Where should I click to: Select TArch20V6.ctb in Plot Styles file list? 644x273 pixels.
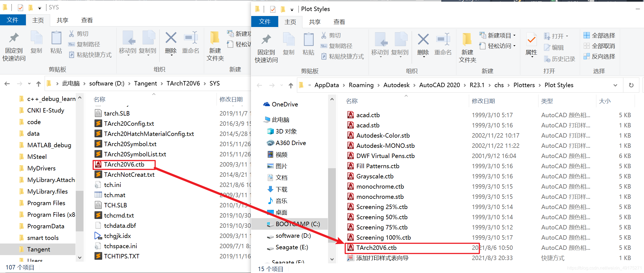click(x=376, y=248)
